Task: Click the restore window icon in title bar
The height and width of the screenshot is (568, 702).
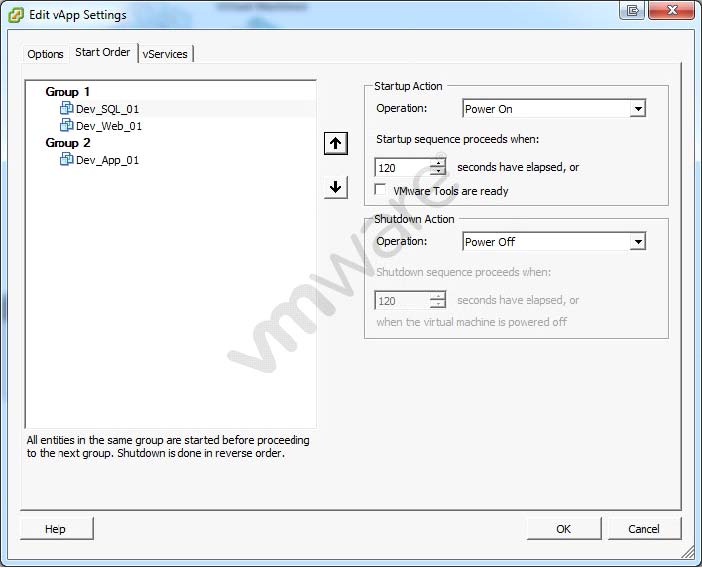Action: pos(632,10)
